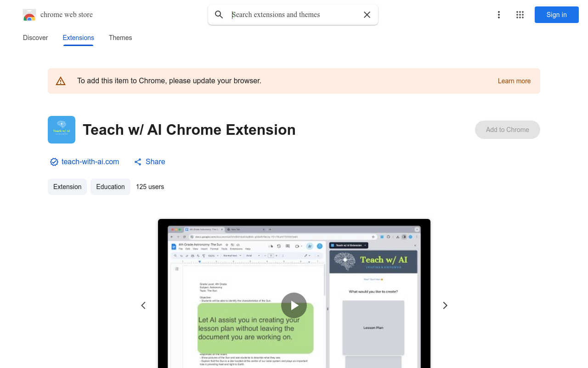Open the three-dot more options menu
This screenshot has width=588, height=368.
click(499, 15)
